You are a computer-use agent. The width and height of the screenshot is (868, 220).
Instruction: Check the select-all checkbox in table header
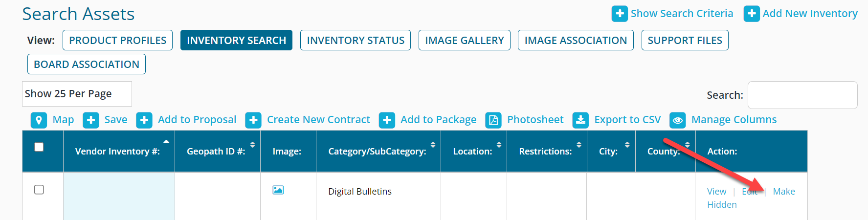(x=39, y=147)
